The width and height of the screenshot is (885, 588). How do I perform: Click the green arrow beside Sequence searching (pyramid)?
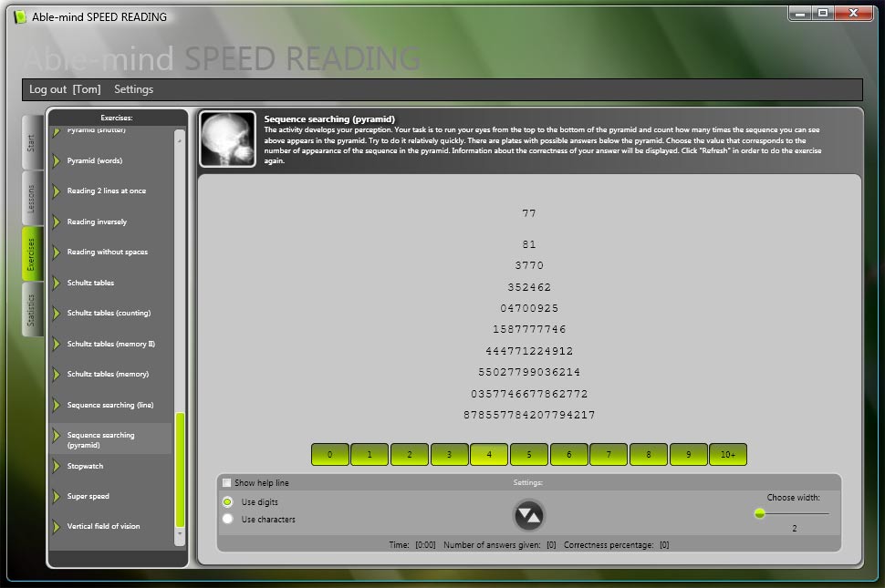[56, 435]
